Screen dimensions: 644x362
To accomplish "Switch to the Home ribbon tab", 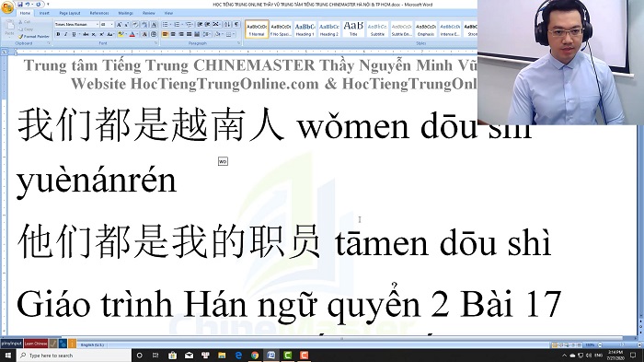I will click(x=25, y=13).
